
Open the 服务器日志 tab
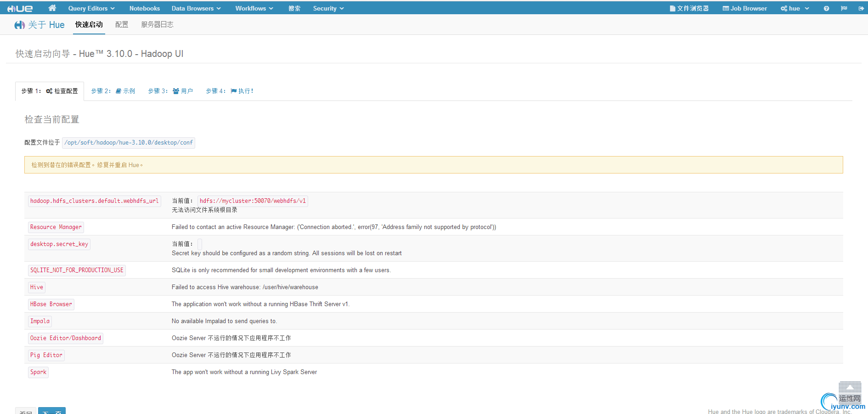coord(157,25)
